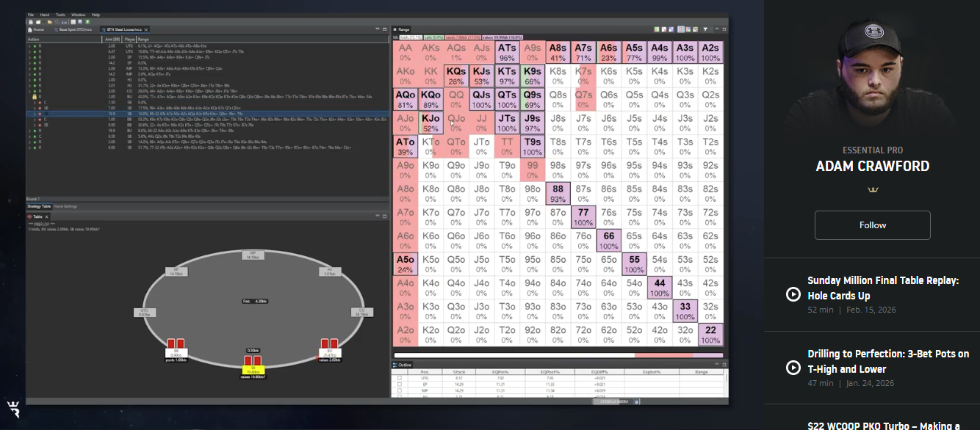This screenshot has height=430, width=980.
Task: Enable the EP checkbox in the Outline table
Action: pos(400,385)
